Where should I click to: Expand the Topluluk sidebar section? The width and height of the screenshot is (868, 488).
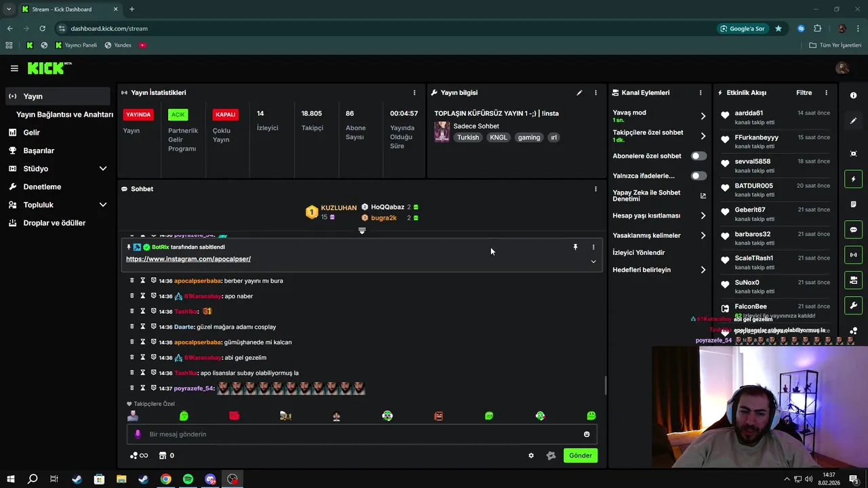coord(103,205)
